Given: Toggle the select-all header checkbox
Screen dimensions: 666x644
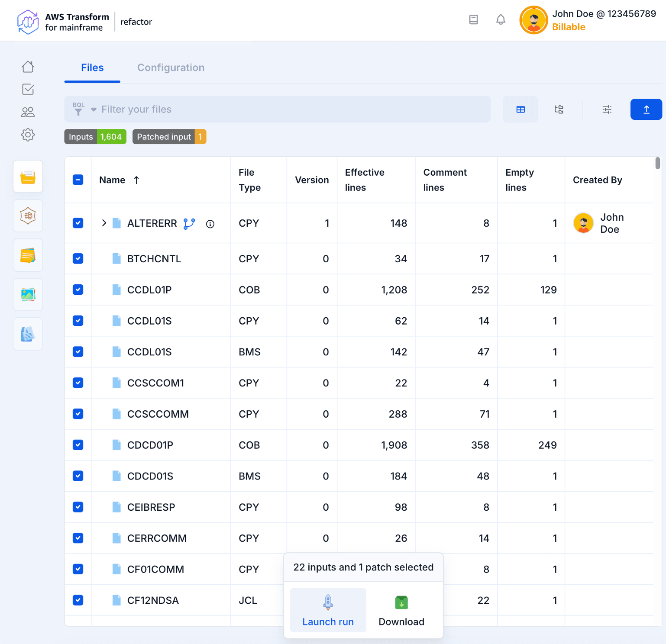Looking at the screenshot, I should (x=78, y=180).
